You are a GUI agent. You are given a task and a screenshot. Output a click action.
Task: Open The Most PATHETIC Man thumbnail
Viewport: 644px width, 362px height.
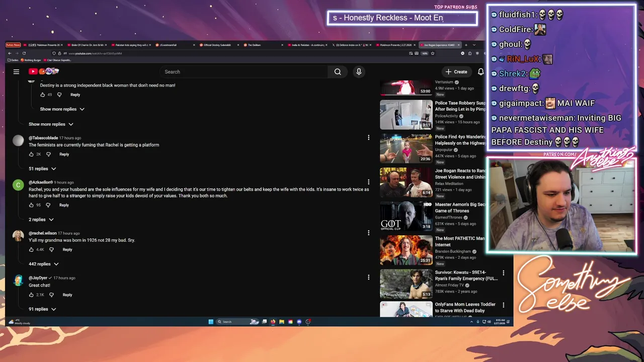[x=406, y=250]
